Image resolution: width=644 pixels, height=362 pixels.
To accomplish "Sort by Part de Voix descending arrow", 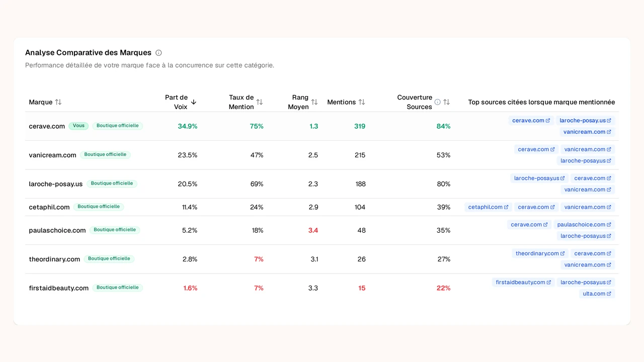I will click(194, 102).
